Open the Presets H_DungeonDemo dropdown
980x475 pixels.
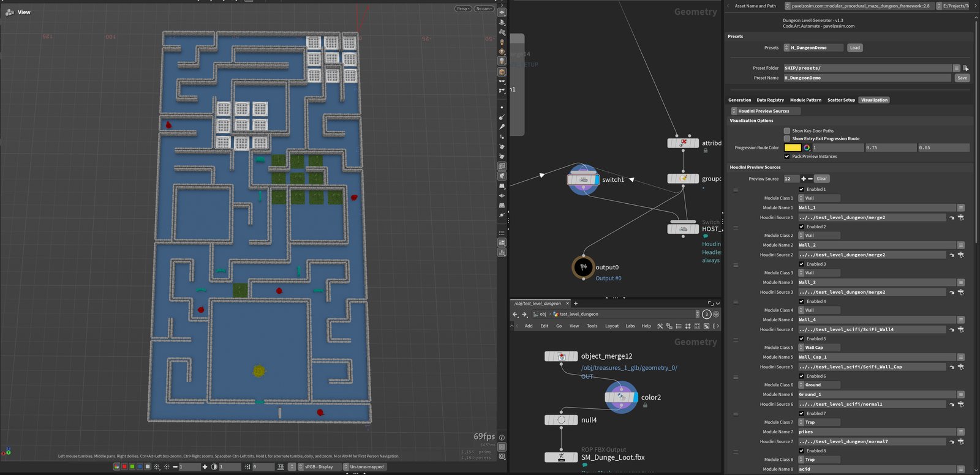tap(813, 48)
